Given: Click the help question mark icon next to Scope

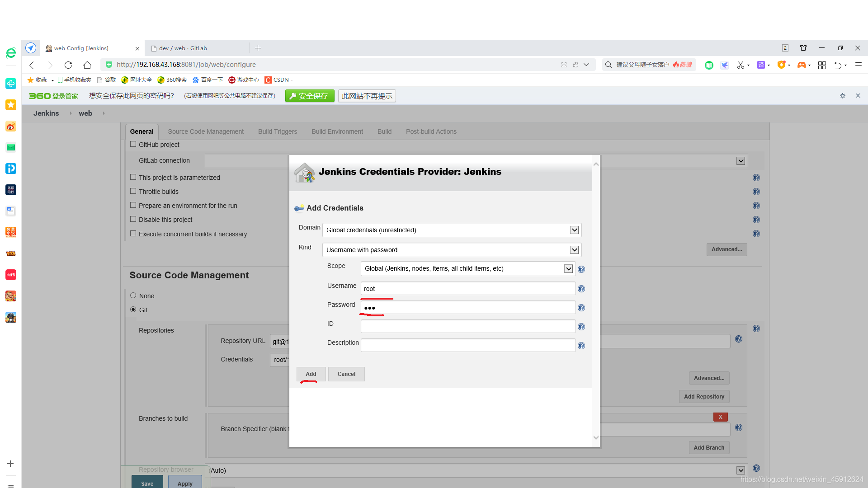Looking at the screenshot, I should [581, 269].
